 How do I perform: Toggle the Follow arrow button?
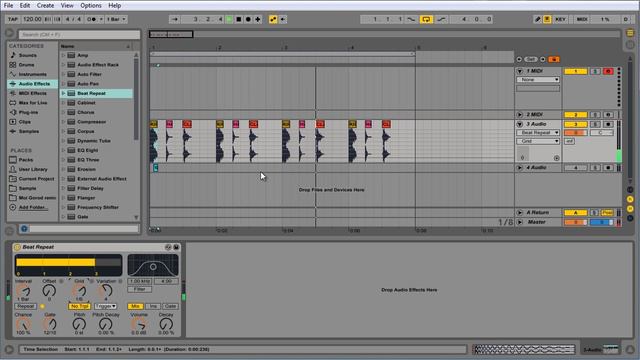pyautogui.click(x=175, y=19)
